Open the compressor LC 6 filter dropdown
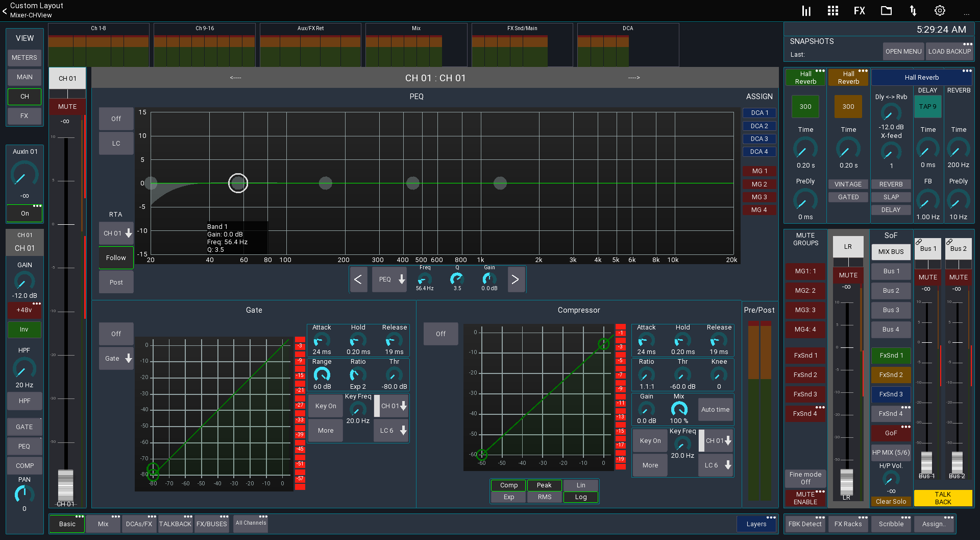 click(715, 465)
